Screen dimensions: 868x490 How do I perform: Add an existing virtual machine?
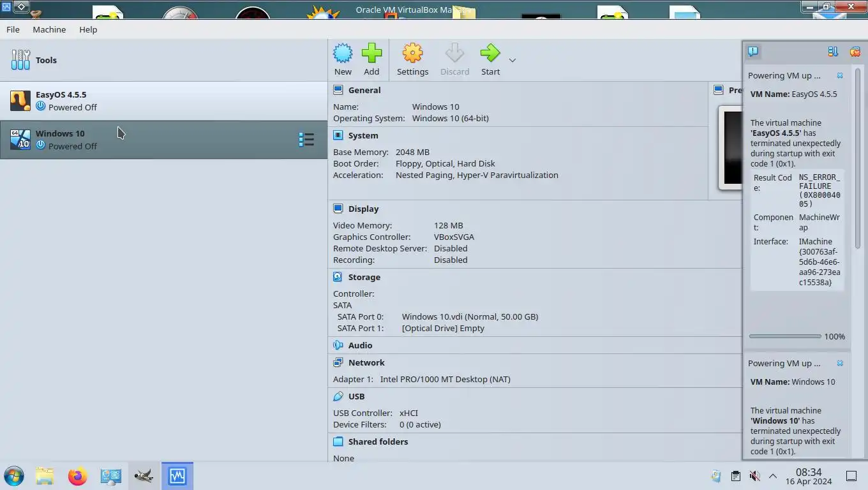coord(371,60)
